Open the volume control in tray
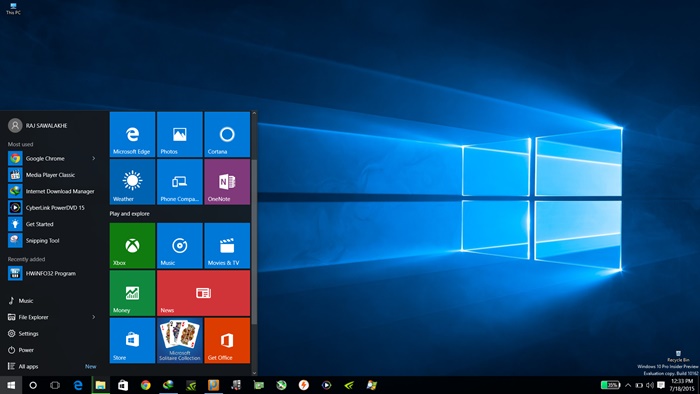The image size is (700, 394). click(x=650, y=385)
